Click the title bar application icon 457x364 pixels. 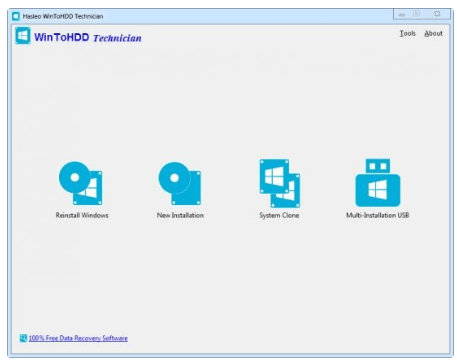[x=16, y=16]
